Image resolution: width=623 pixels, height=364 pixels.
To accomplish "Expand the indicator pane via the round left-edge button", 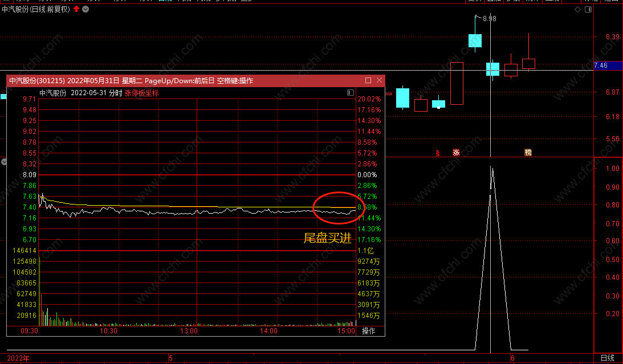I will tap(4, 162).
